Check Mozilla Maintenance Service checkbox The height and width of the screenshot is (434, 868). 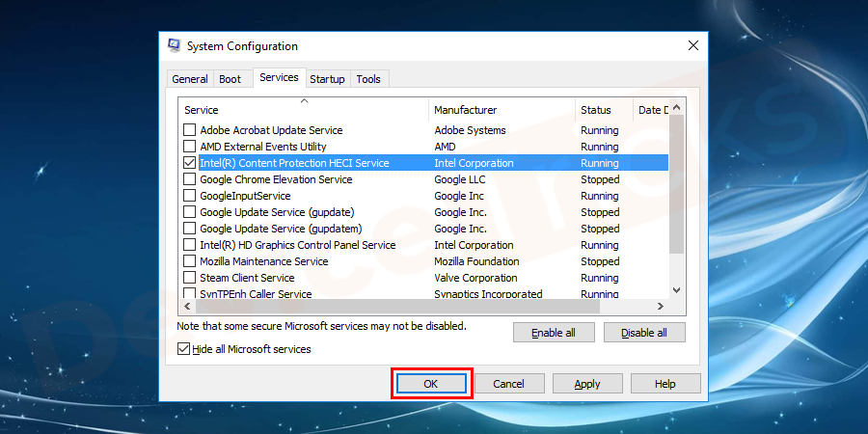tap(190, 261)
